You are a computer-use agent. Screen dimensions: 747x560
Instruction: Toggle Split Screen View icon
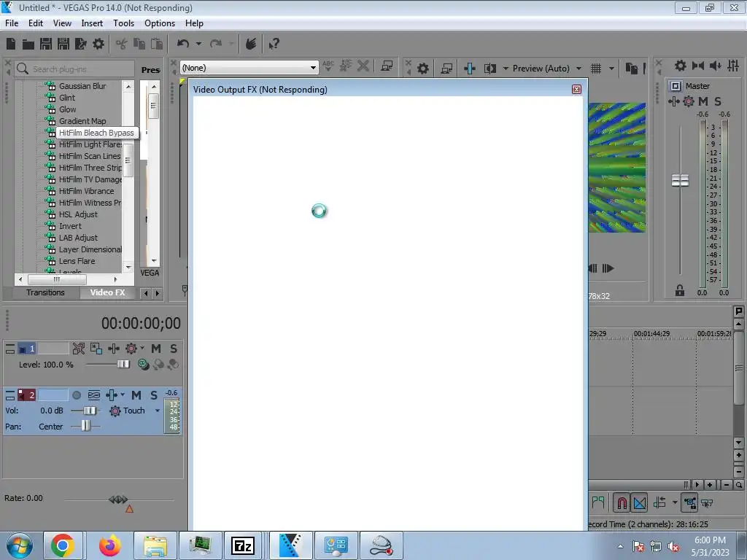[490, 69]
